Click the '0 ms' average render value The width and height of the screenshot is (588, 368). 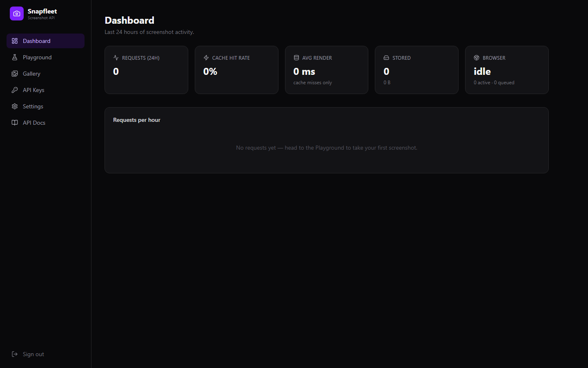304,72
